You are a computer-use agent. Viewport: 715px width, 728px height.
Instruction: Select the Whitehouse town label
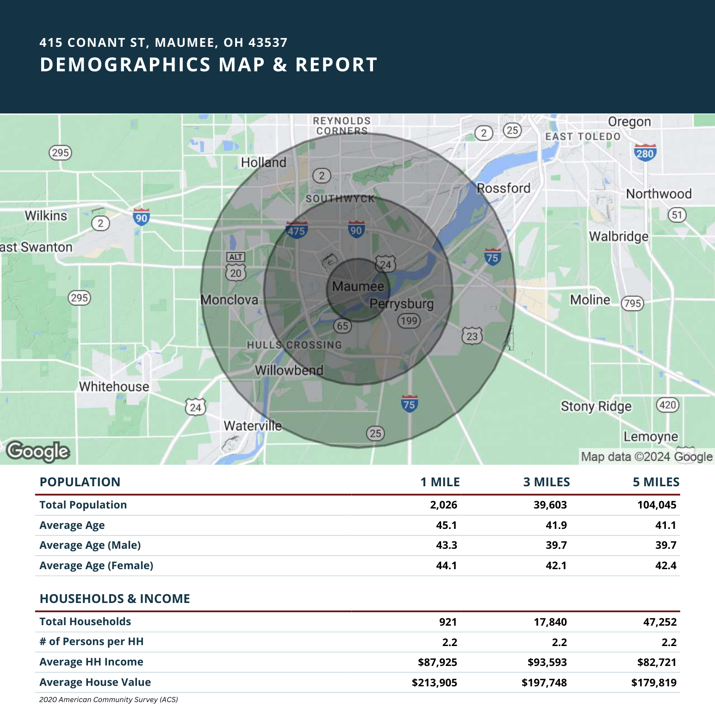point(114,386)
